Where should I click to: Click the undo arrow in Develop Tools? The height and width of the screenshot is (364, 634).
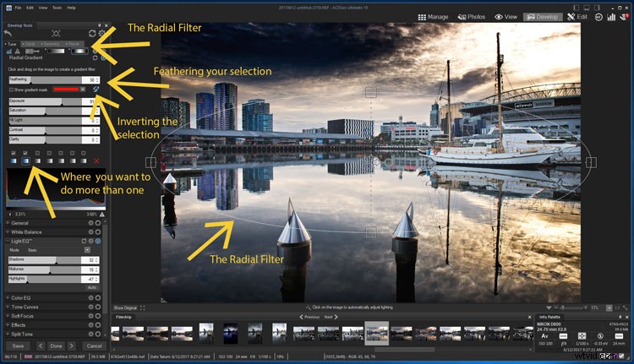[x=8, y=34]
